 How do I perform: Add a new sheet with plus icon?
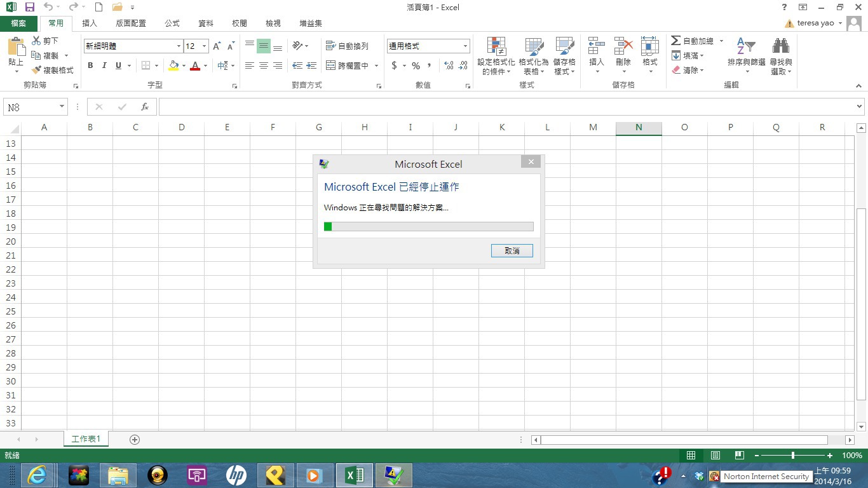(135, 439)
